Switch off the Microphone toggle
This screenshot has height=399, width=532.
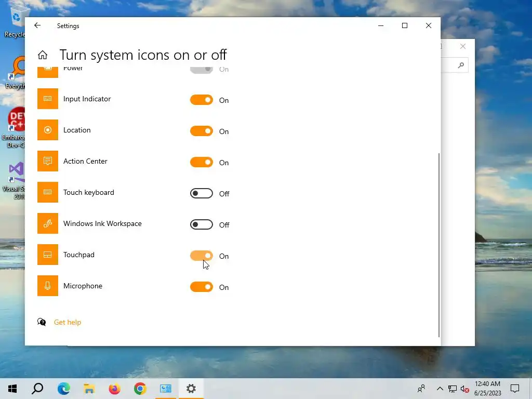click(202, 287)
